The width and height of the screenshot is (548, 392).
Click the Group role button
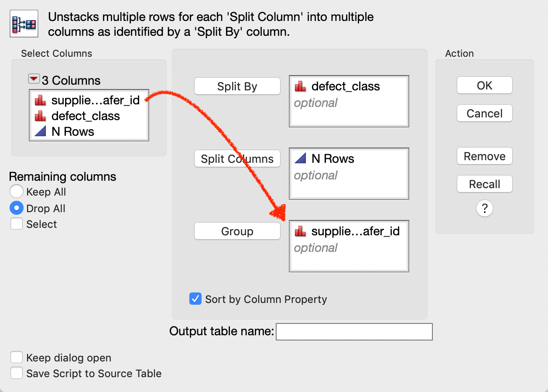point(237,231)
